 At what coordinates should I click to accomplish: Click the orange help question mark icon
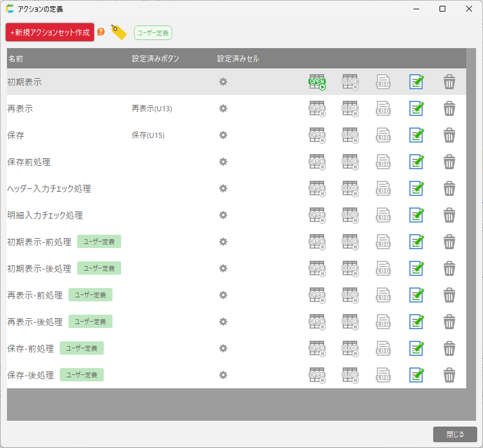[101, 32]
